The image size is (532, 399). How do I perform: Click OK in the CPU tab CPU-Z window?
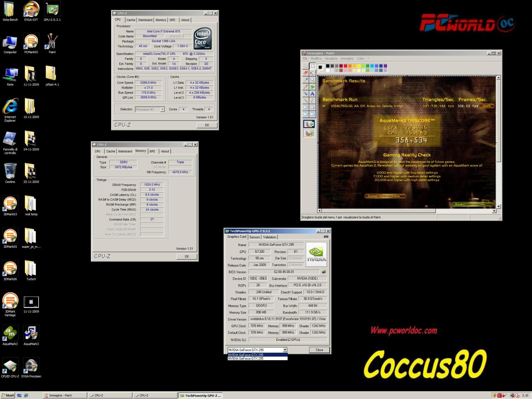pyautogui.click(x=207, y=125)
